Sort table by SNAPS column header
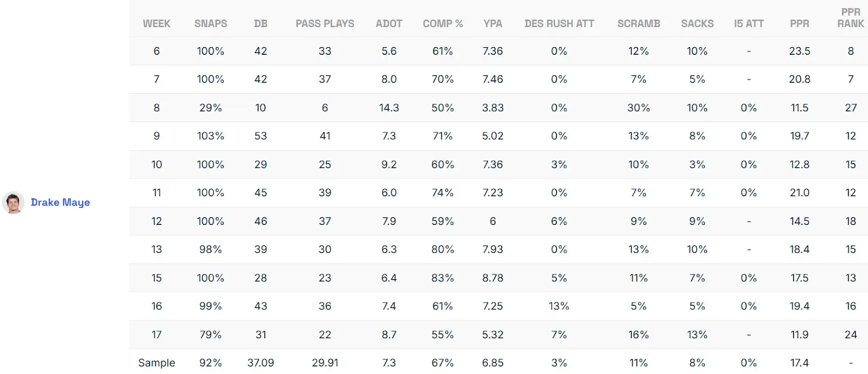The image size is (868, 374). [210, 24]
